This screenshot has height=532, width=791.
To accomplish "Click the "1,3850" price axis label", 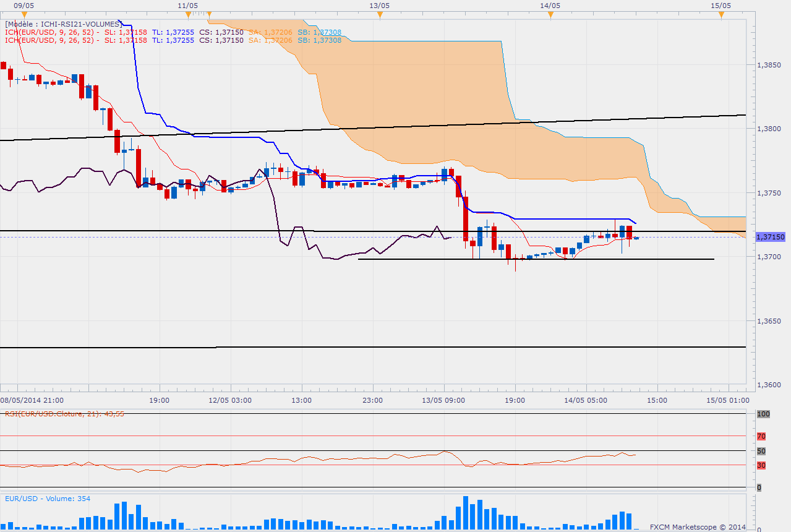I will point(769,65).
